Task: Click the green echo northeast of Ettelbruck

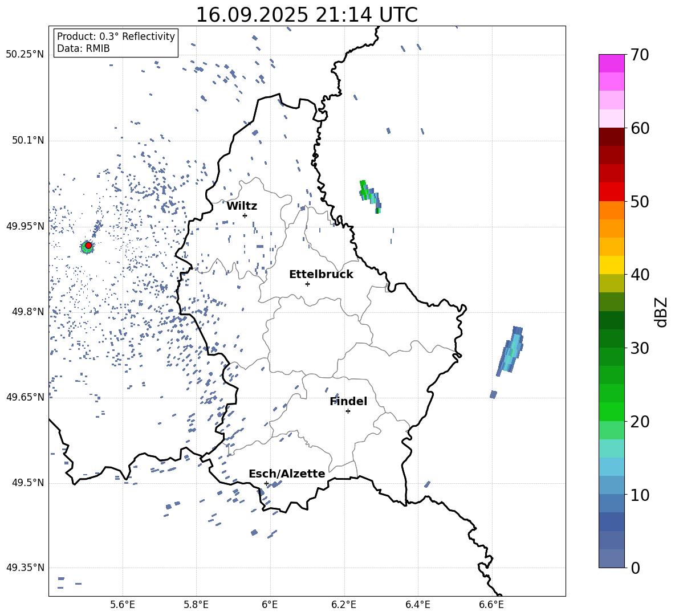Action: (370, 197)
